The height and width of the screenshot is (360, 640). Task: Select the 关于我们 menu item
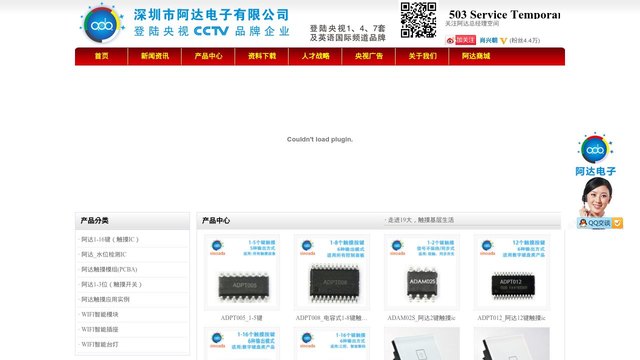[422, 56]
